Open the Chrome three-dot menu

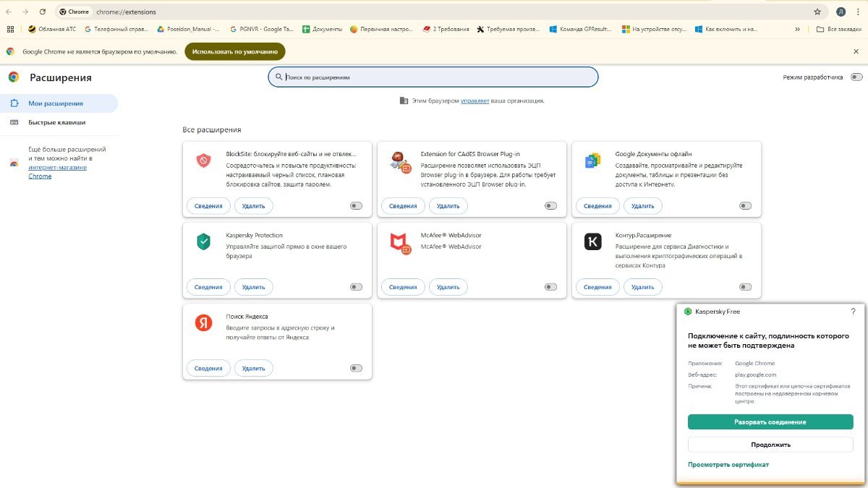858,12
